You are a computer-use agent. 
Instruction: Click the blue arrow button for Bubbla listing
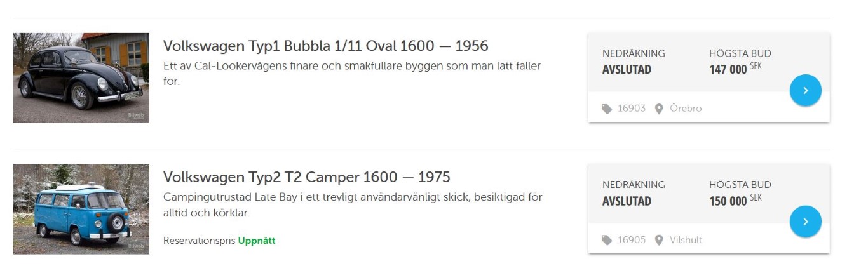[x=805, y=91]
